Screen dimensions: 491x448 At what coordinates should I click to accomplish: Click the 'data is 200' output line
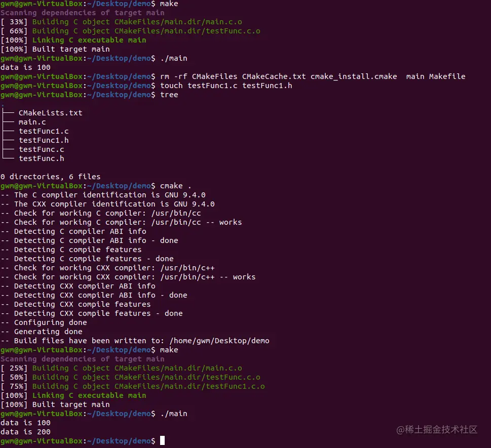(25, 432)
